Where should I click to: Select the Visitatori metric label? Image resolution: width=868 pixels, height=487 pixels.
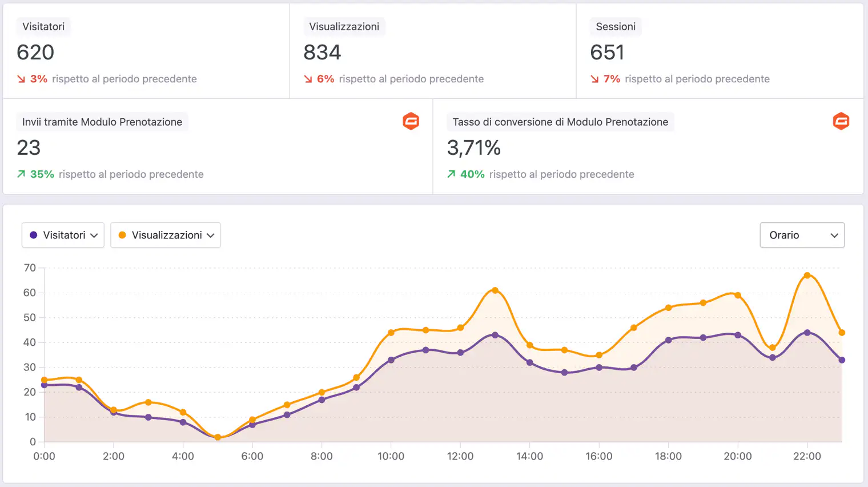click(x=43, y=26)
